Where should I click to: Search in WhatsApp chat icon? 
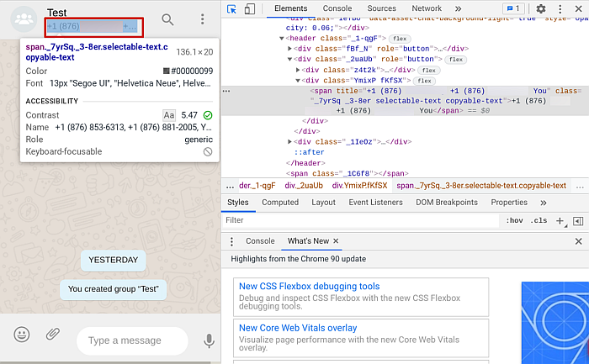167,19
